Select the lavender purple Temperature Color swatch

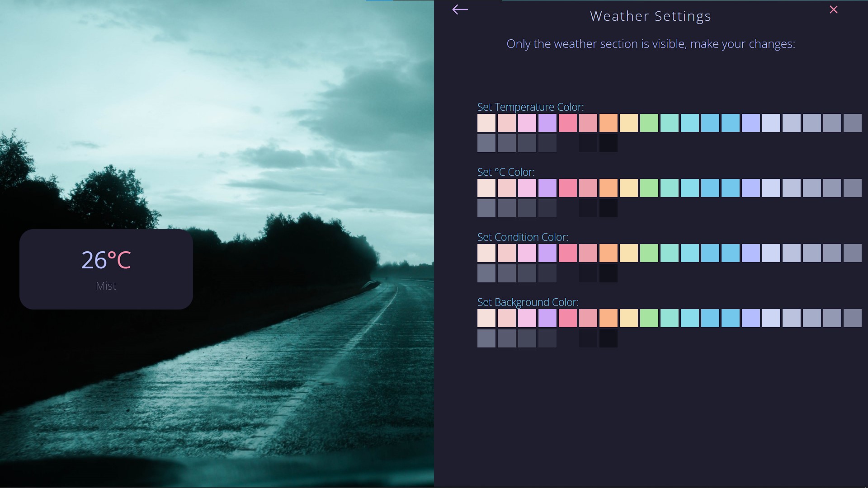547,123
